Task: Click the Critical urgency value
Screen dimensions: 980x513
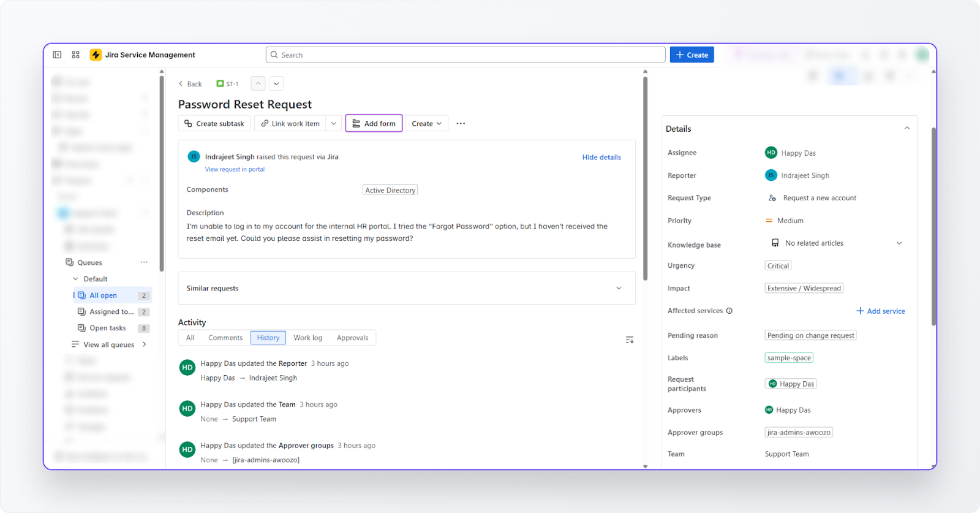Action: [778, 265]
